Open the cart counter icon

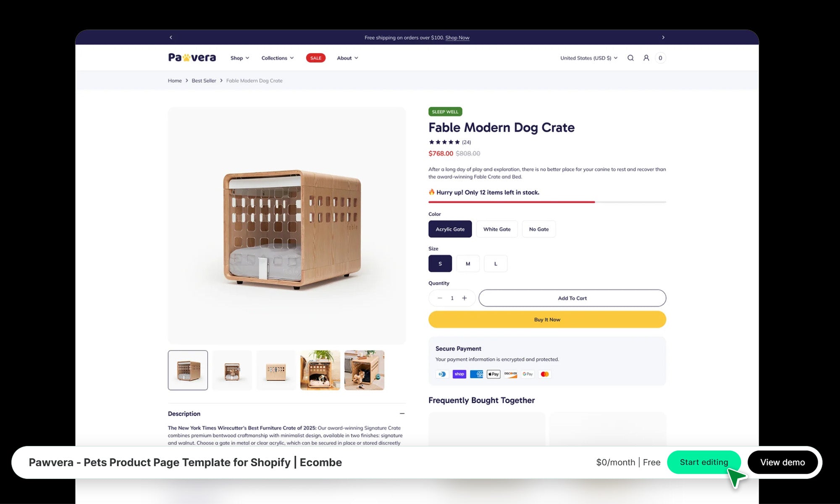pos(660,58)
